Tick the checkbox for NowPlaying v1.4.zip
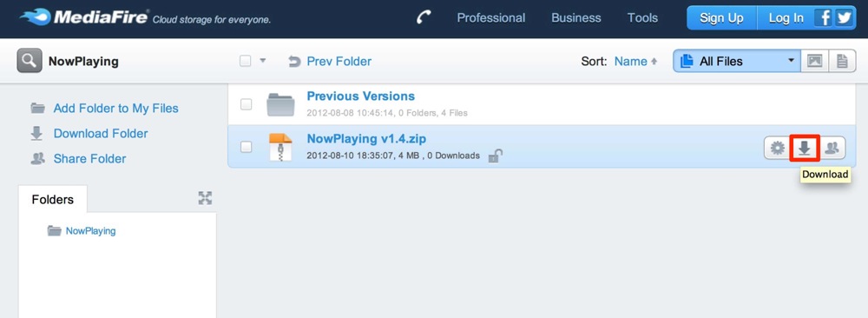The height and width of the screenshot is (318, 868). [247, 147]
